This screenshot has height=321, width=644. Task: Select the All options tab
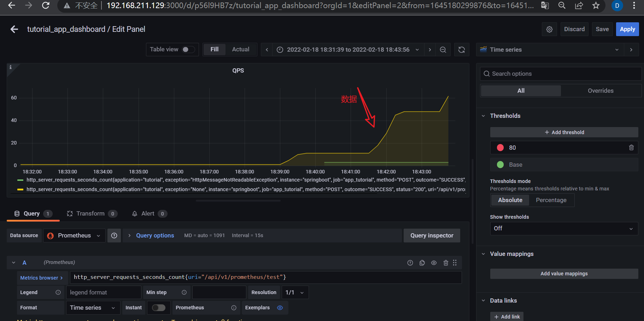(521, 91)
